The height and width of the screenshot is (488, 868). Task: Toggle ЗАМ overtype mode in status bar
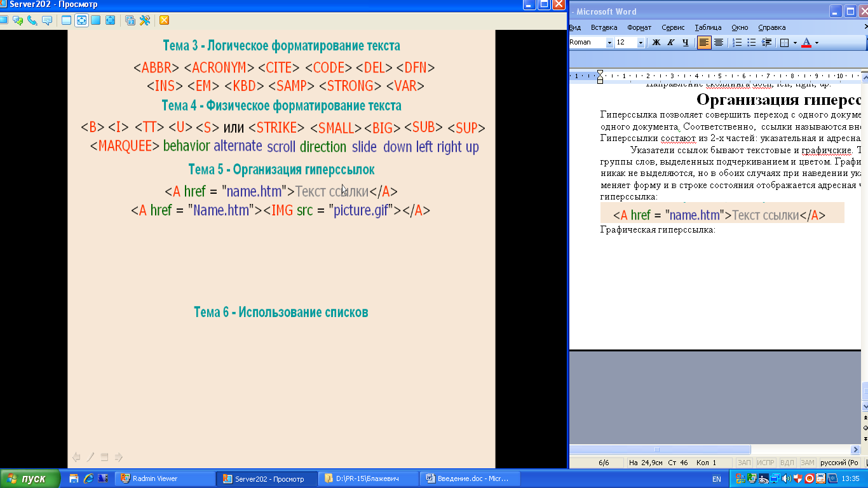click(x=807, y=463)
